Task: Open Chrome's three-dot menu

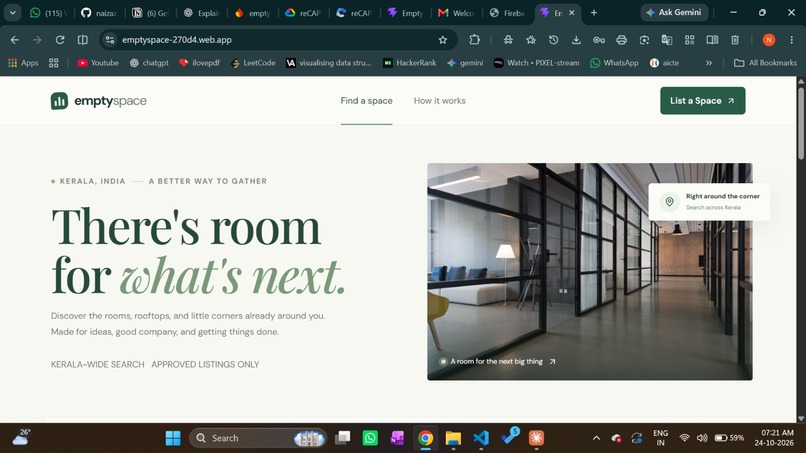Action: tap(792, 40)
